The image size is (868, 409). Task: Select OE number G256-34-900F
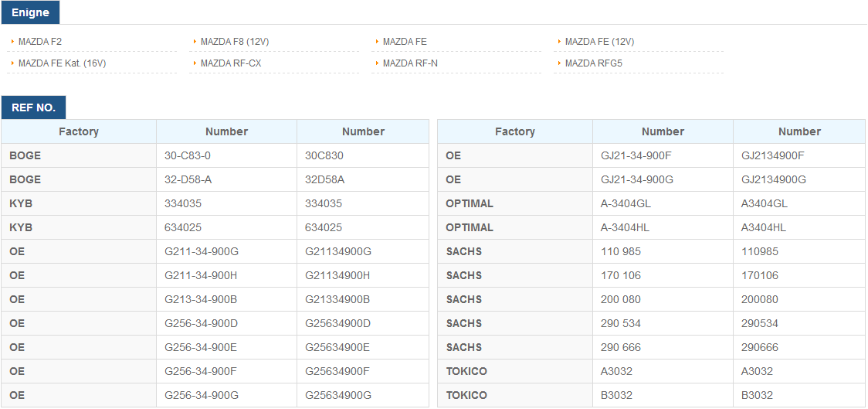click(200, 371)
